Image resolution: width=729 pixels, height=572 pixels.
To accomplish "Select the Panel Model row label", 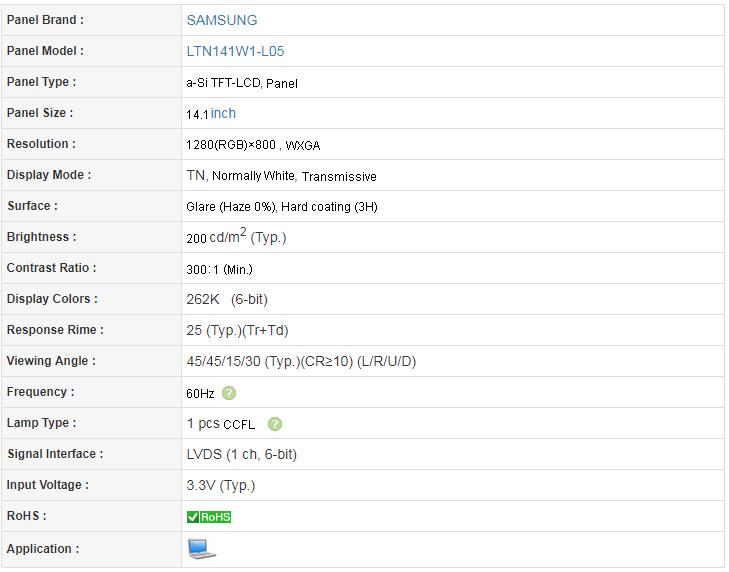I will click(45, 51).
